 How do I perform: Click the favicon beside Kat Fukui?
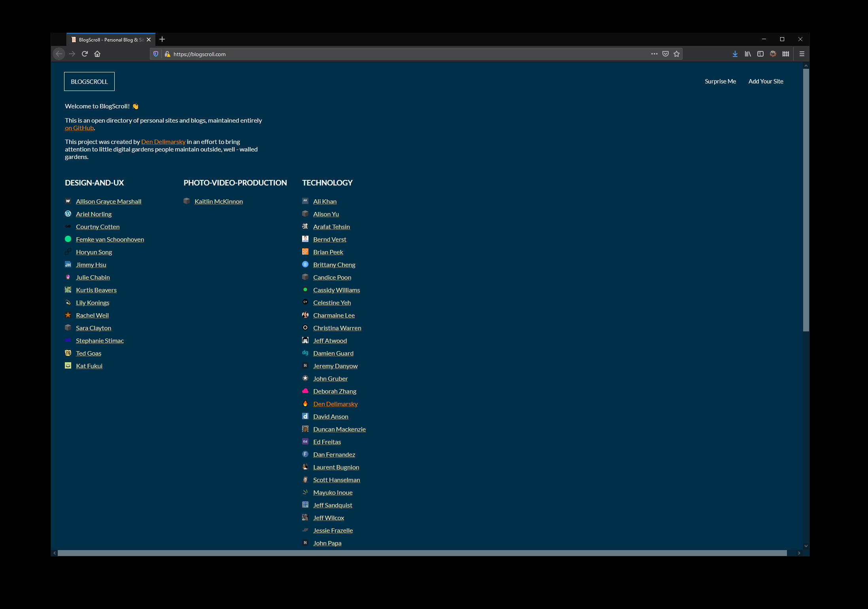(68, 366)
